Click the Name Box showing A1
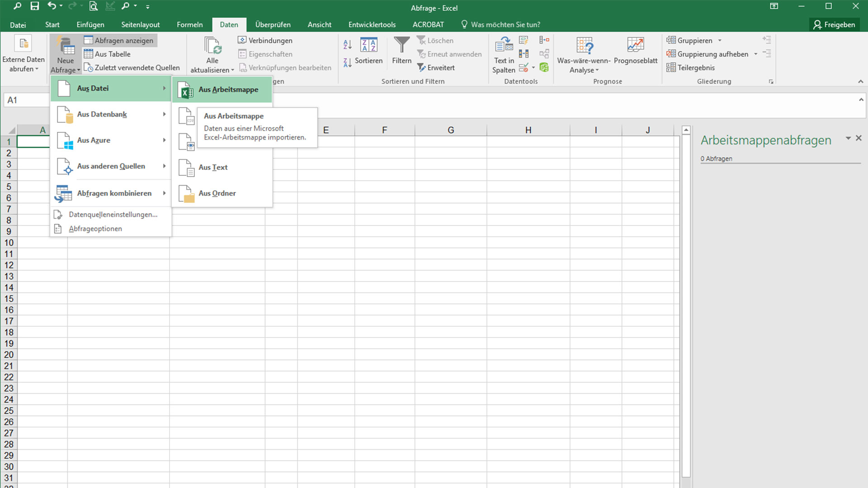This screenshot has height=488, width=868. click(x=26, y=99)
